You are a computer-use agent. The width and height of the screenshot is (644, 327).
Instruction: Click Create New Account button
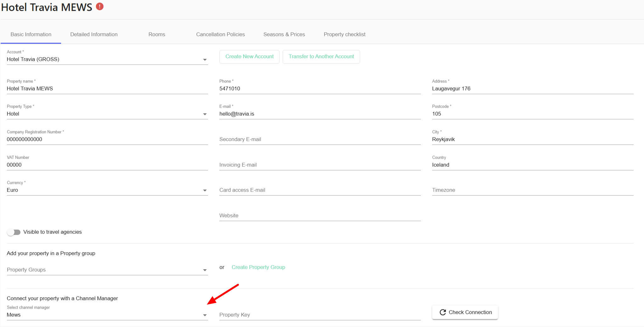point(249,57)
